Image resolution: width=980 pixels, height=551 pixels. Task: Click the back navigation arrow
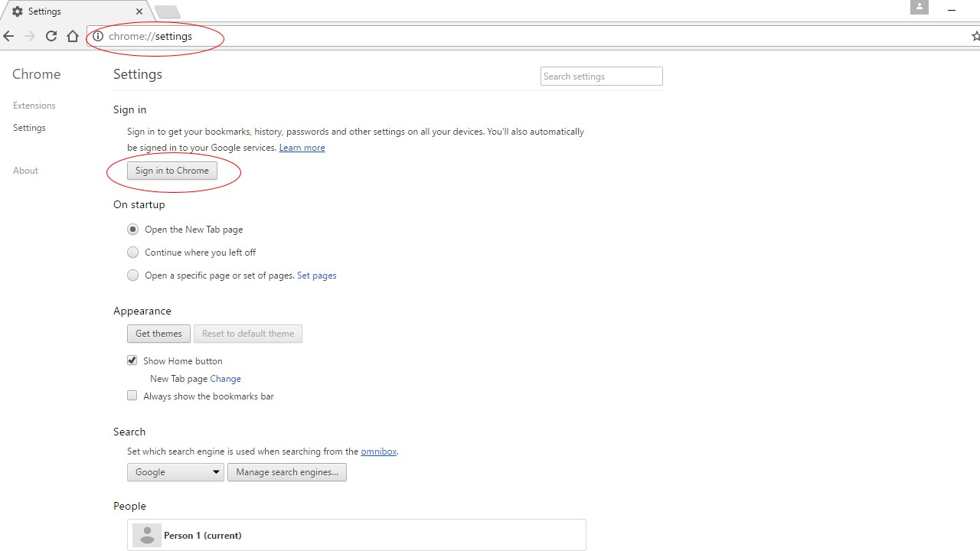(x=8, y=36)
